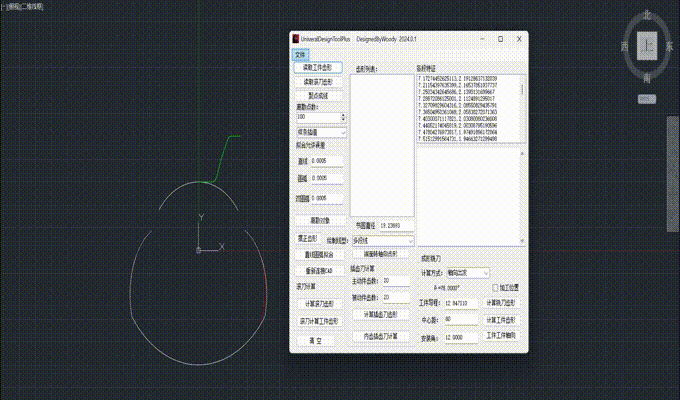
Task: Click the 直线圆弧拟合 button
Action: point(319,255)
